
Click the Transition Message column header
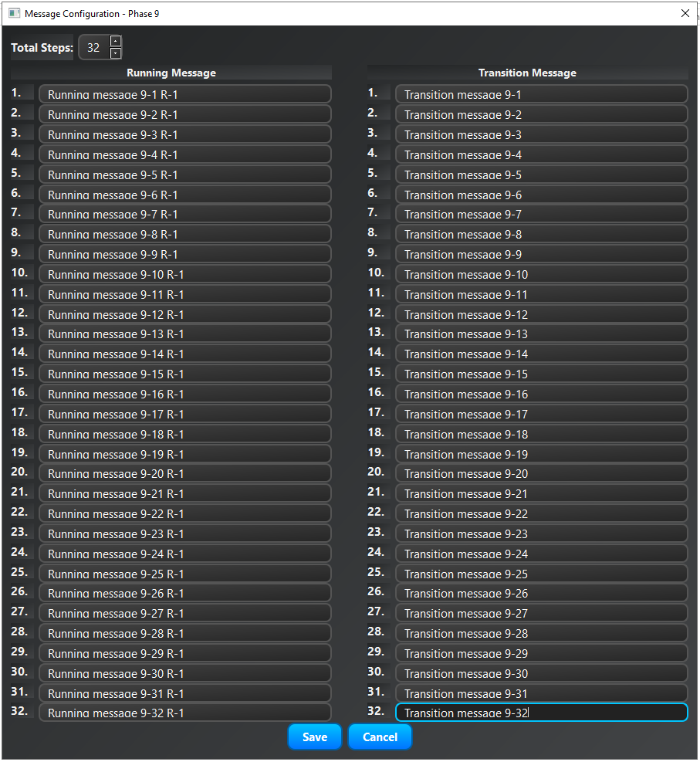pos(527,73)
